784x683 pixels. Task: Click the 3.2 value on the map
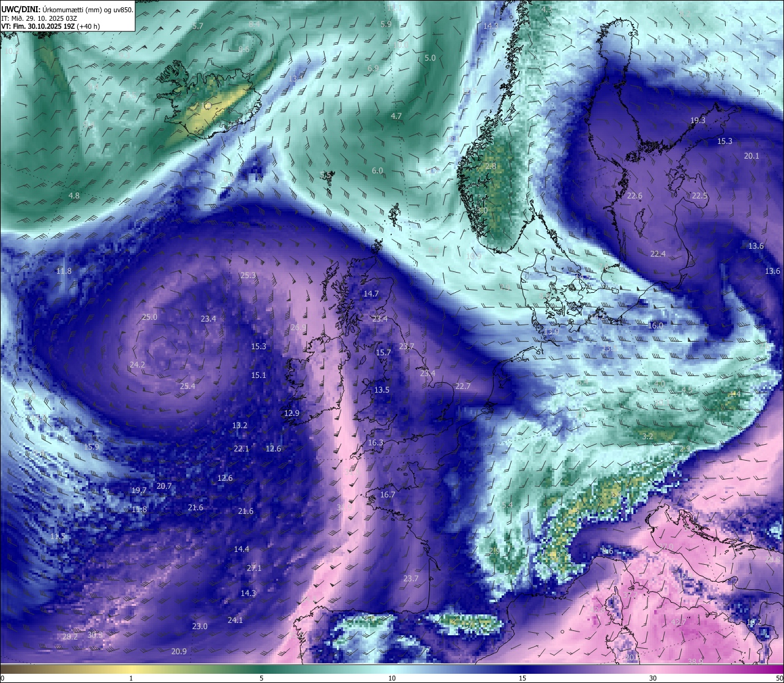pyautogui.click(x=647, y=436)
